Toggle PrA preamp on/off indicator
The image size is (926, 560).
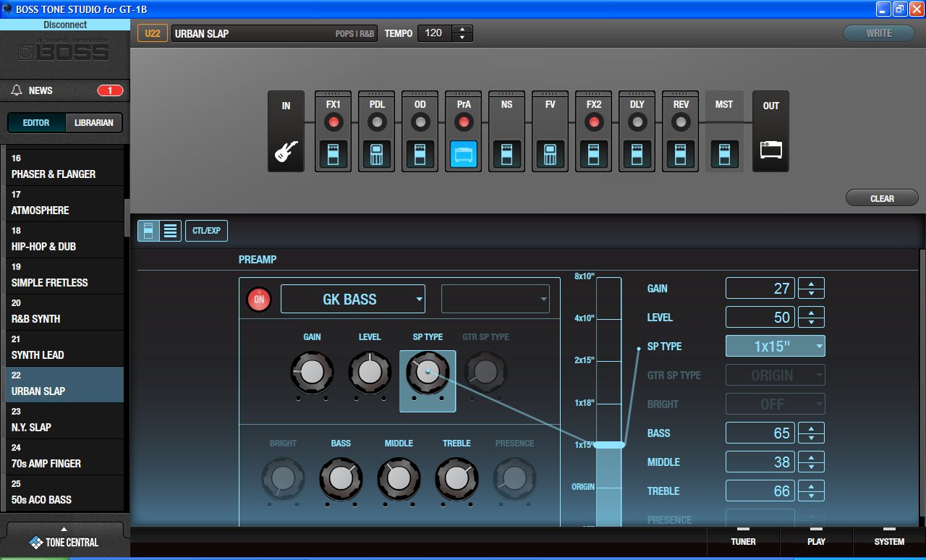[x=464, y=122]
